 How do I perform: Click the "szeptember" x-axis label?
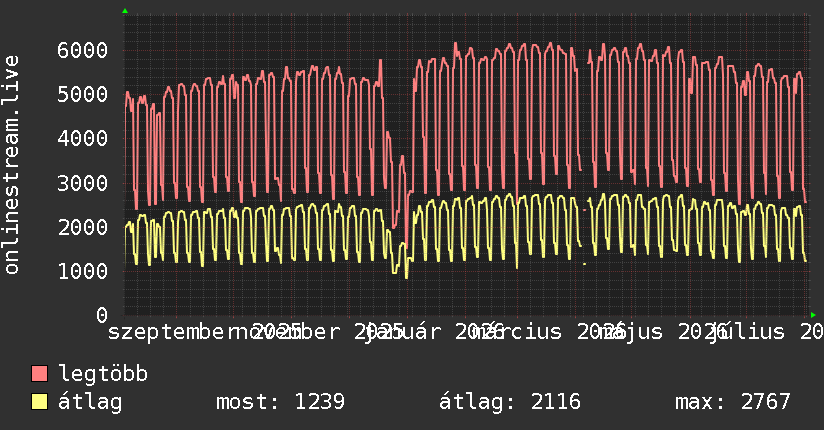coord(170,332)
